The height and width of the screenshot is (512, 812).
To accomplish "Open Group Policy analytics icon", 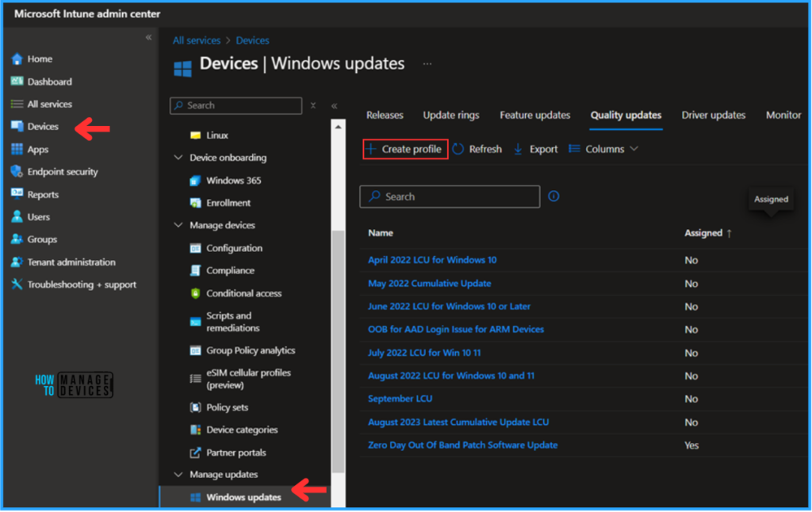I will pos(195,350).
